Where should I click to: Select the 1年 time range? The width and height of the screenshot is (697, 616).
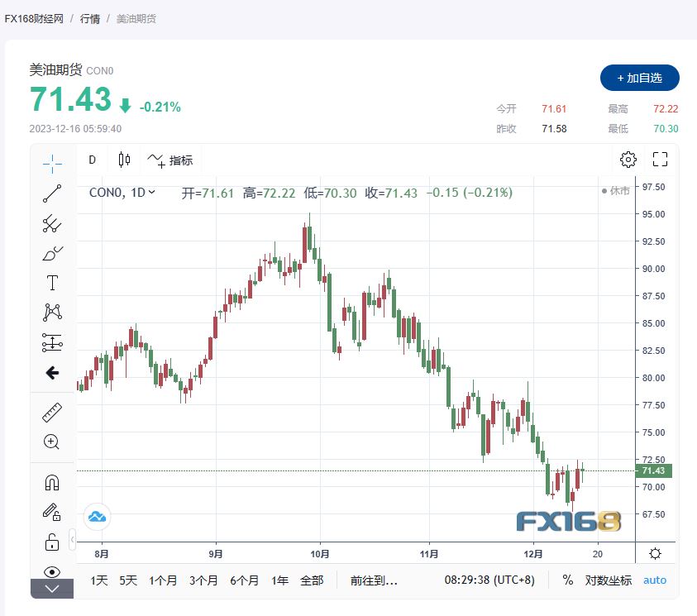[x=280, y=580]
